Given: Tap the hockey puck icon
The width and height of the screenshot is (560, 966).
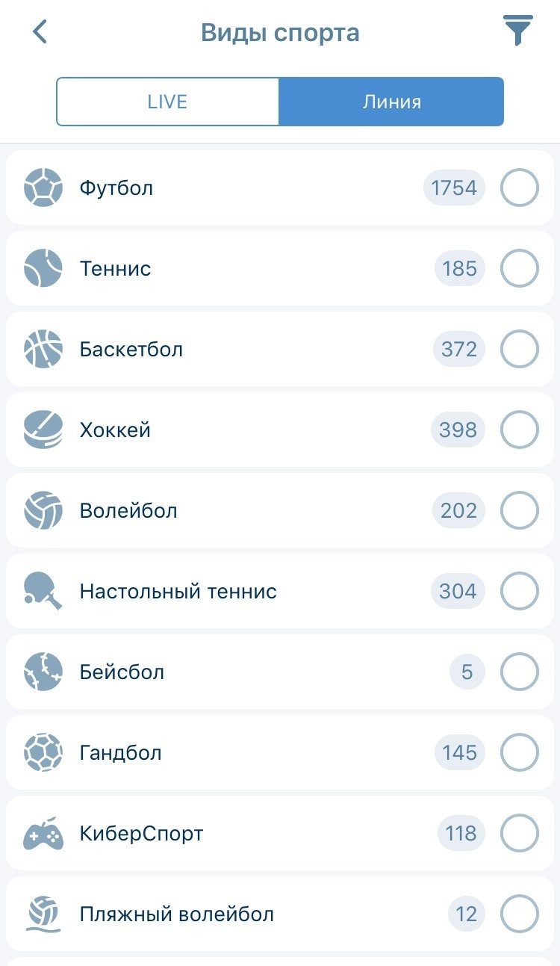Looking at the screenshot, I should click(x=43, y=430).
